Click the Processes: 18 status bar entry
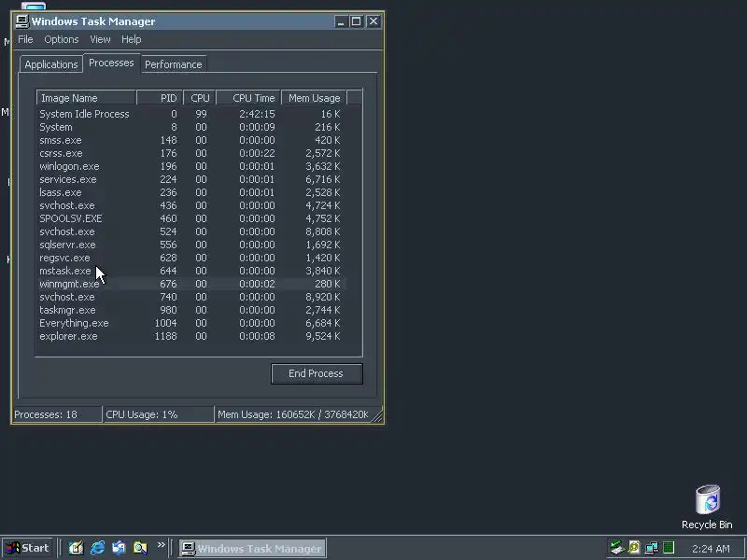Screen dimensions: 747x560 pos(57,414)
